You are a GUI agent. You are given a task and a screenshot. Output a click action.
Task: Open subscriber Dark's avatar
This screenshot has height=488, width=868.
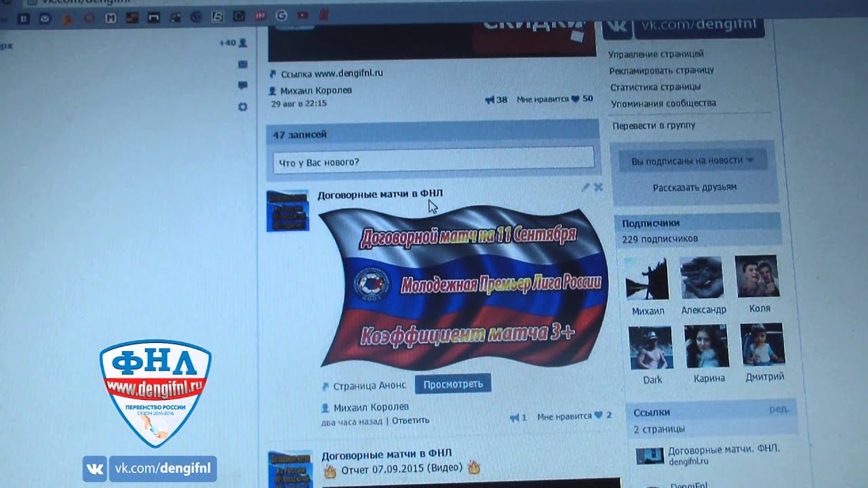[x=650, y=348]
